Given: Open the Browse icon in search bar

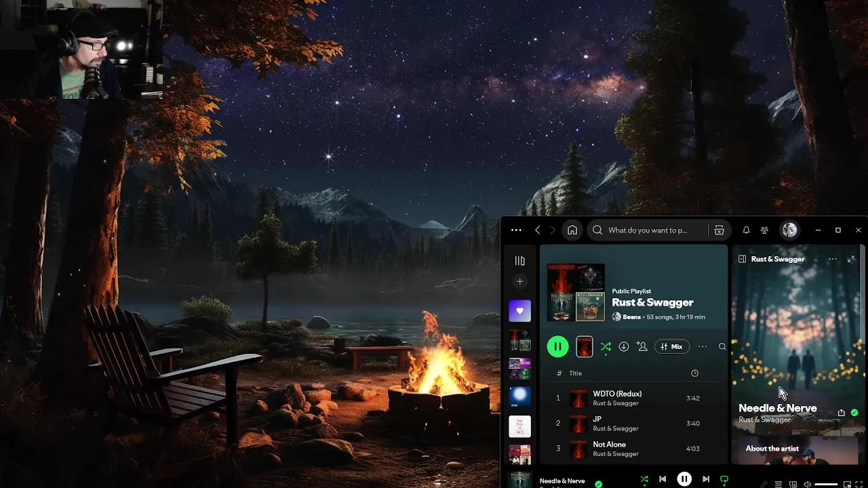Looking at the screenshot, I should tap(719, 230).
